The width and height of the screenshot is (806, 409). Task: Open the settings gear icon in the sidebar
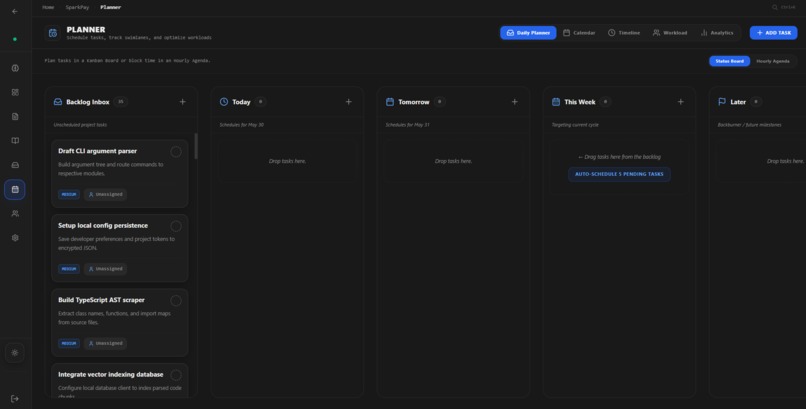(15, 238)
